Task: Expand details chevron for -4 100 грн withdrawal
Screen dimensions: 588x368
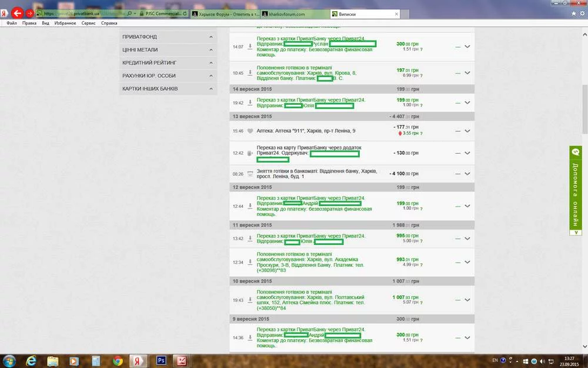Action: coord(467,174)
